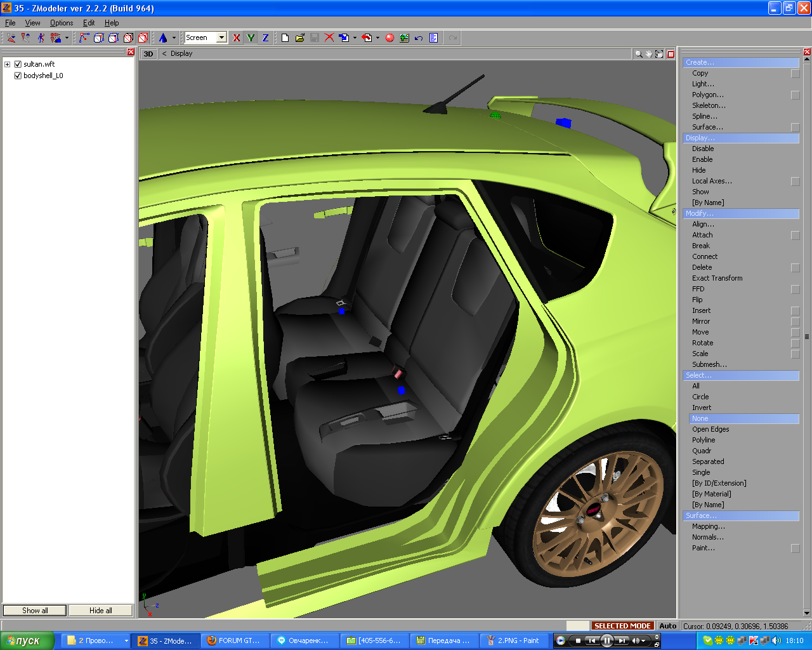This screenshot has width=812, height=650.
Task: Open the Edit menu
Action: [89, 23]
